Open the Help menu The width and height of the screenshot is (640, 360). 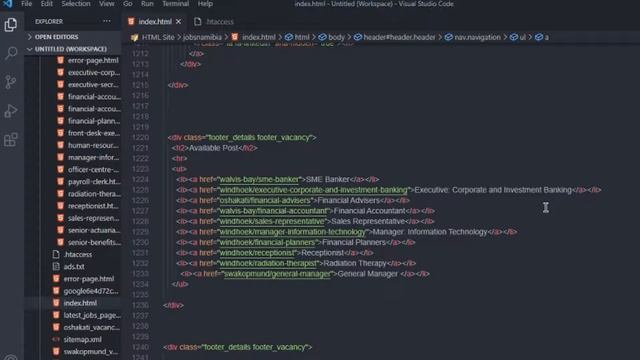click(205, 4)
